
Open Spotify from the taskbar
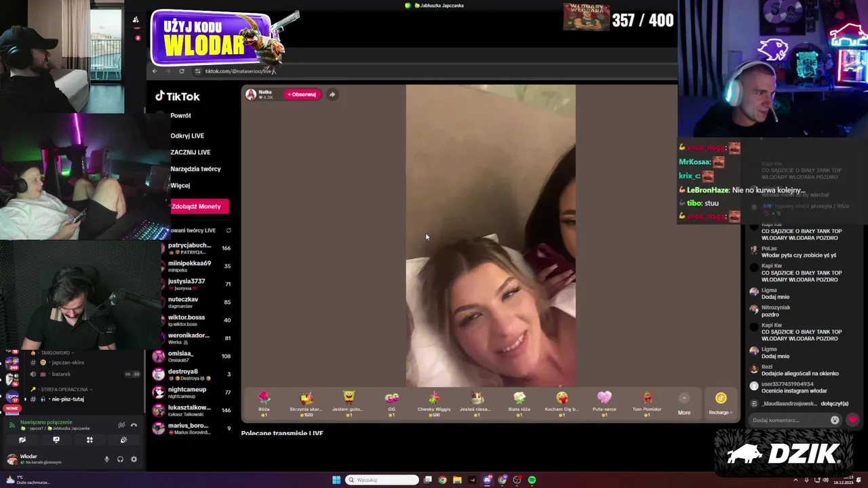click(532, 480)
